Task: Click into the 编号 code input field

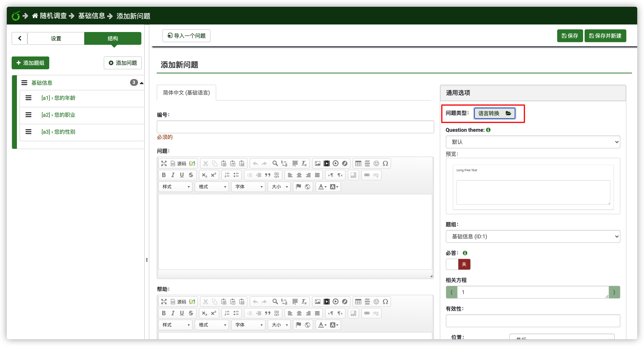Action: [x=295, y=127]
